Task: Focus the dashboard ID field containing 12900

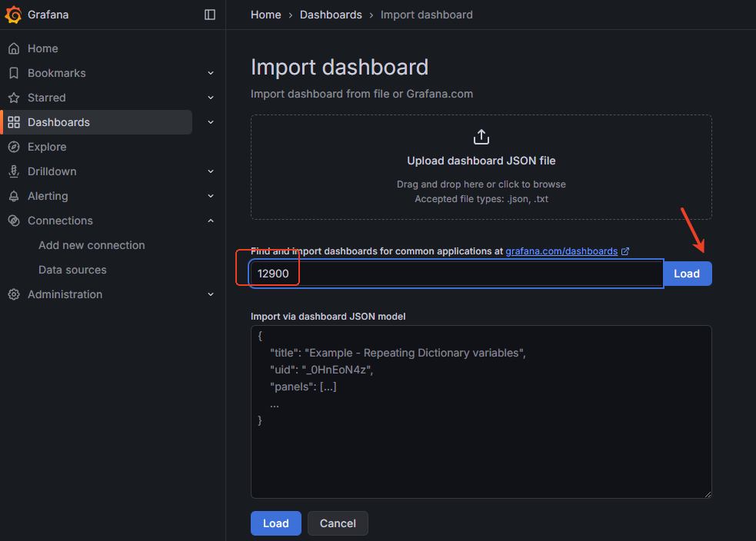Action: (456, 274)
